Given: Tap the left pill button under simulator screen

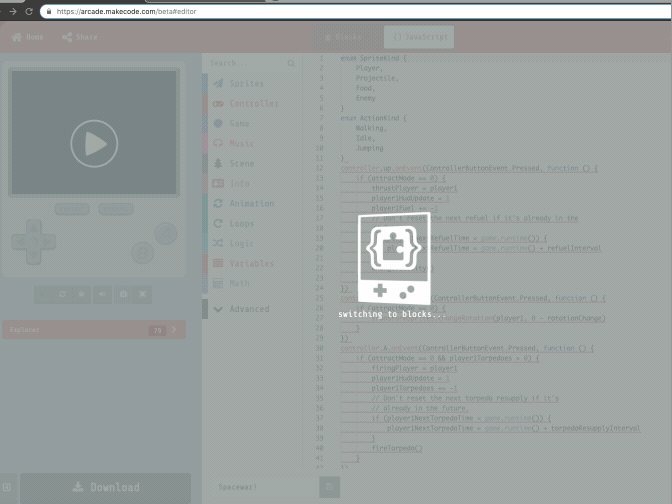Looking at the screenshot, I should tap(72, 209).
